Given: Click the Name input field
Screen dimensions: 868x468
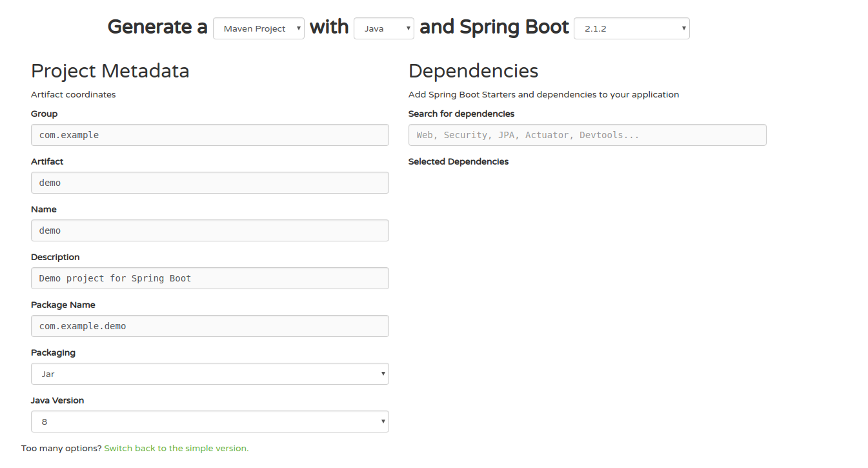Looking at the screenshot, I should point(210,230).
